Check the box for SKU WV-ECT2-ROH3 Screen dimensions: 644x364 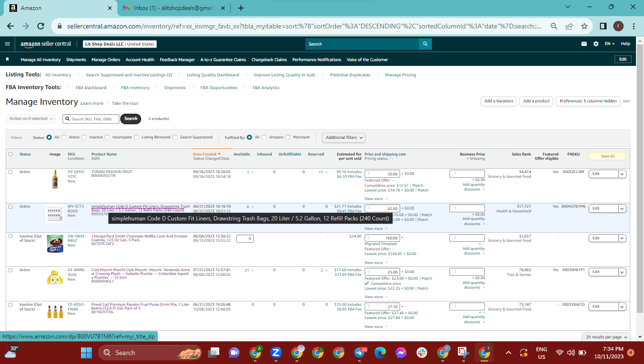[x=10, y=207]
